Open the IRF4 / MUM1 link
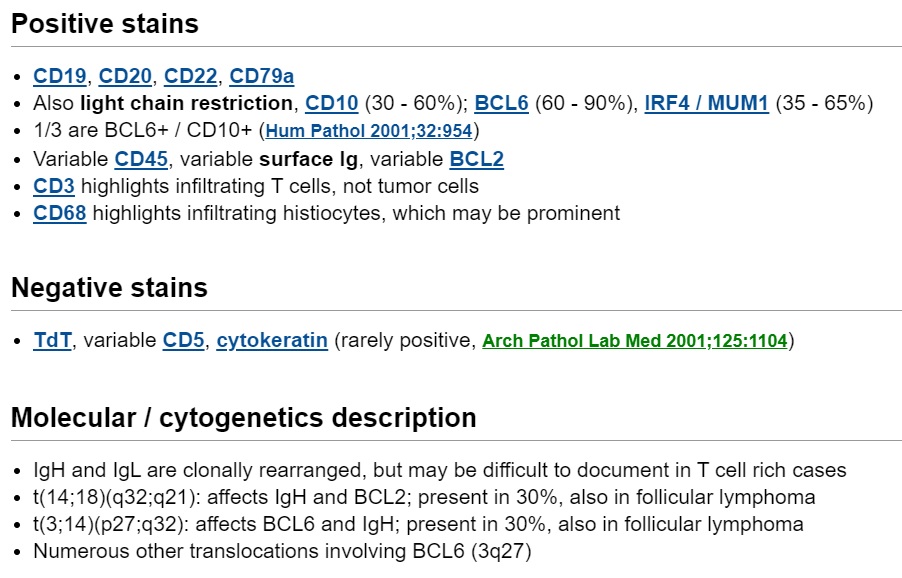Image resolution: width=902 pixels, height=578 pixels. [x=706, y=103]
